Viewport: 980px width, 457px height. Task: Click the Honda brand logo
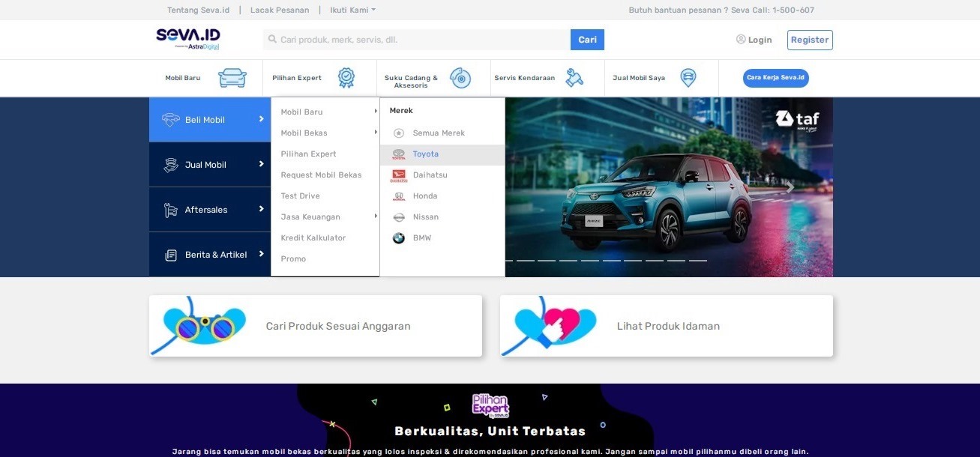tap(399, 196)
